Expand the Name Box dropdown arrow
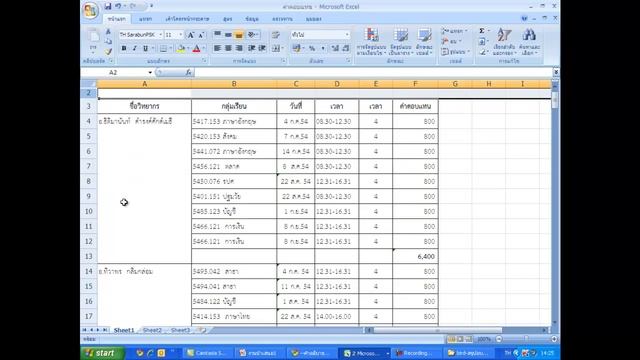 click(150, 72)
